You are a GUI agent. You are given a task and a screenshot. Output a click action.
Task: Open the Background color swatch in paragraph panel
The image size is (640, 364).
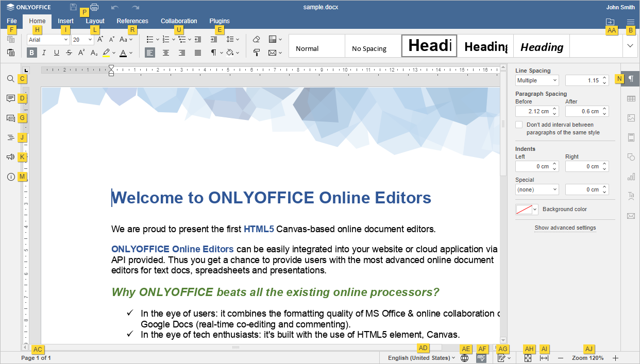pos(527,209)
